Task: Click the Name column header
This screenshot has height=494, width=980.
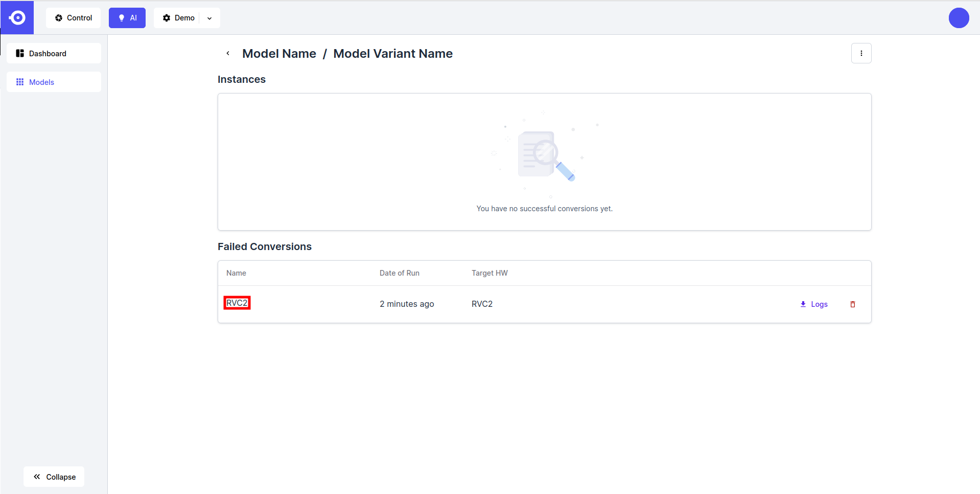Action: tap(236, 273)
